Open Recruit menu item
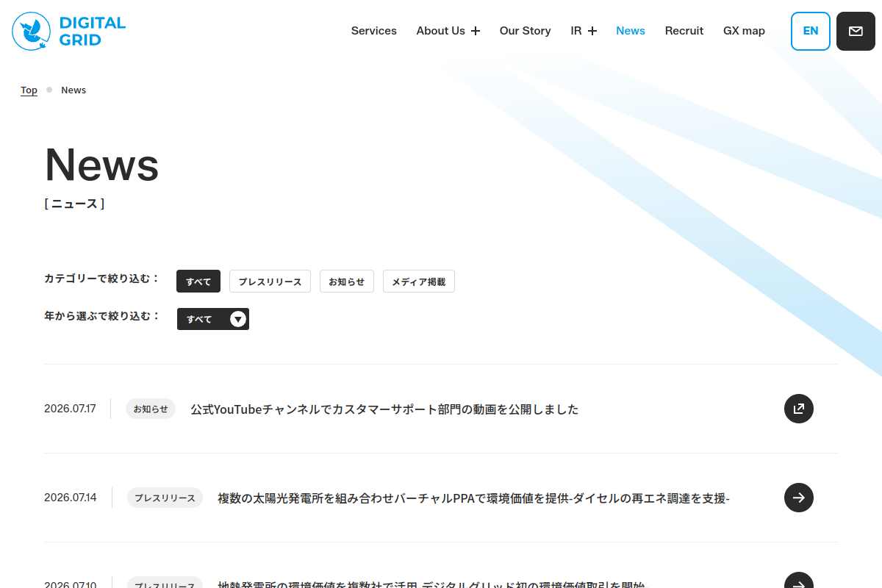882x588 pixels. (x=684, y=31)
